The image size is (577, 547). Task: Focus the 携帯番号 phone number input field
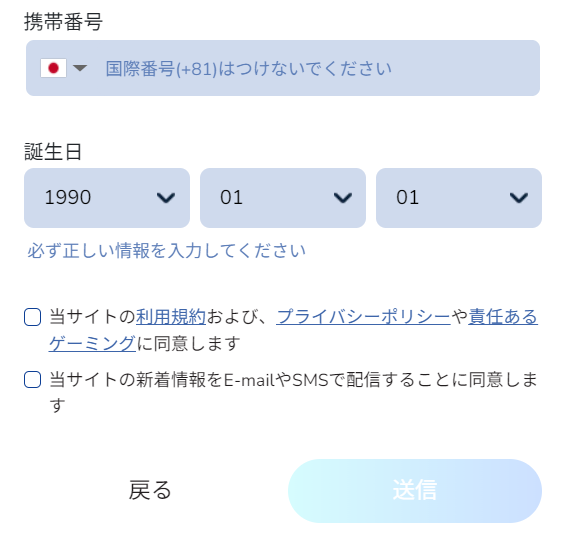tap(283, 68)
